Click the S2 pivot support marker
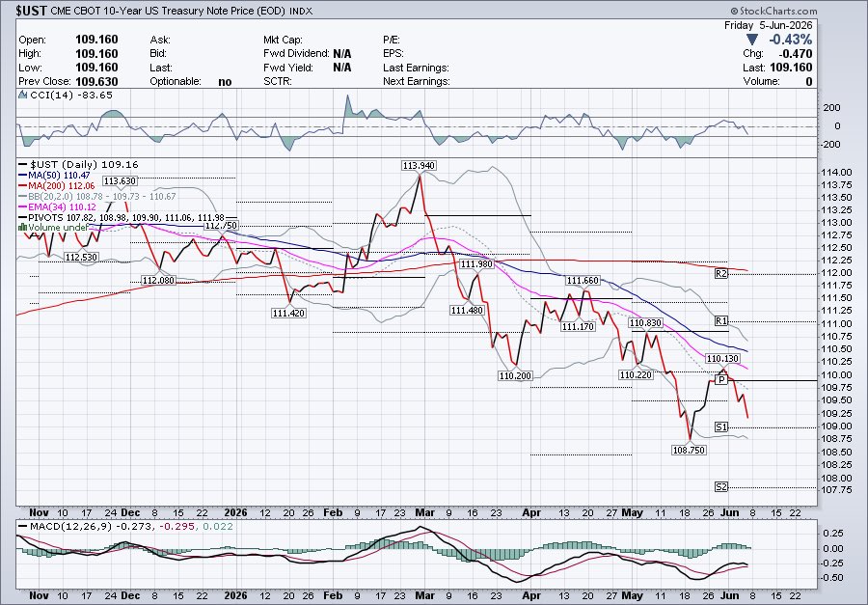This screenshot has width=868, height=605. (x=720, y=487)
